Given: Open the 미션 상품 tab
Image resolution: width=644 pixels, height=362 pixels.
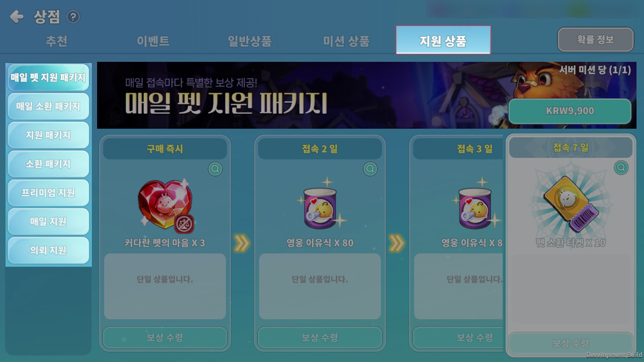Looking at the screenshot, I should click(346, 41).
